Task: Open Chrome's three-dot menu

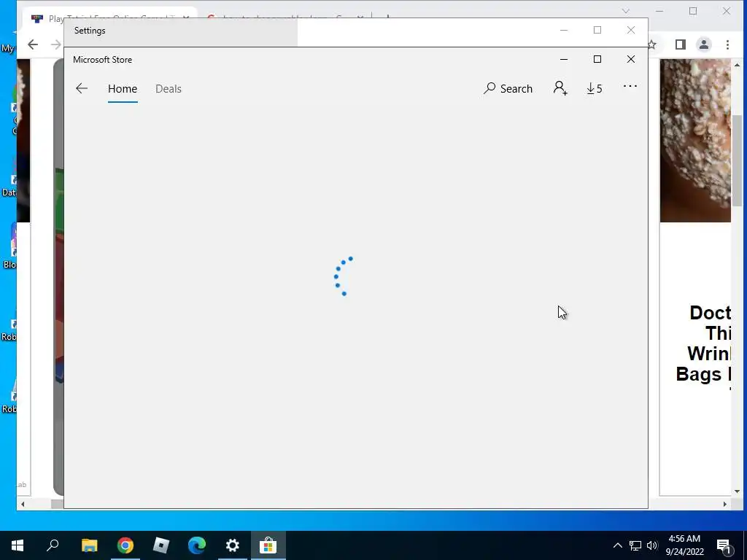Action: (727, 44)
